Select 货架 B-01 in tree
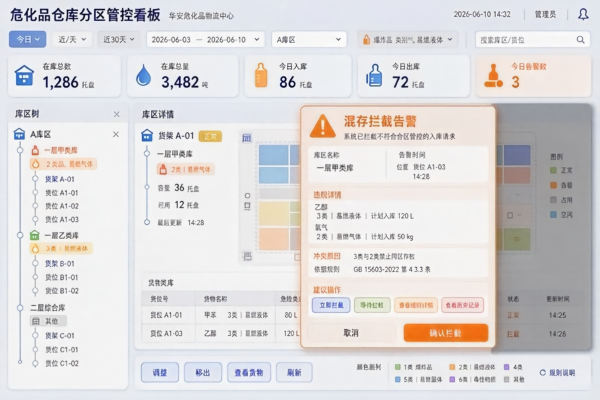This screenshot has height=400, width=600. point(60,264)
